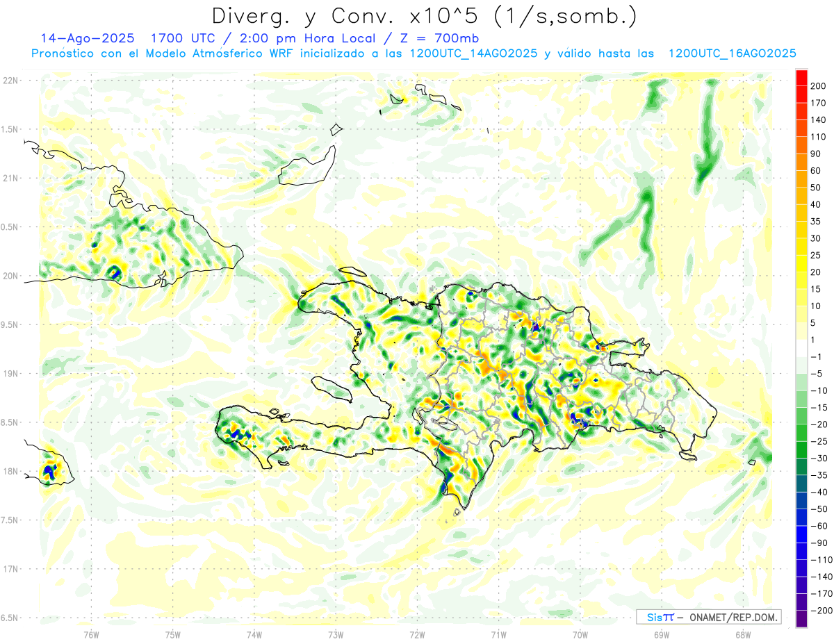
Task: Click the positive "15" colorbar label
Action: coord(815,289)
